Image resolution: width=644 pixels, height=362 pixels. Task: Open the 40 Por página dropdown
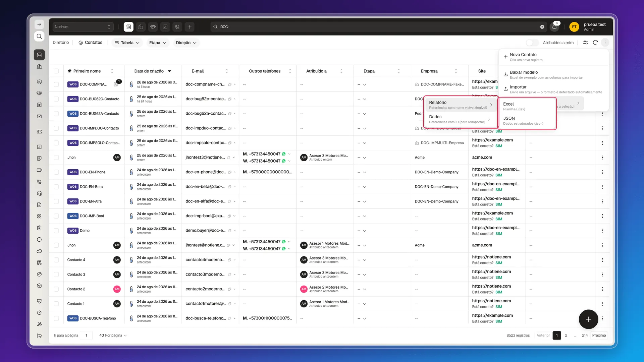coord(113,336)
